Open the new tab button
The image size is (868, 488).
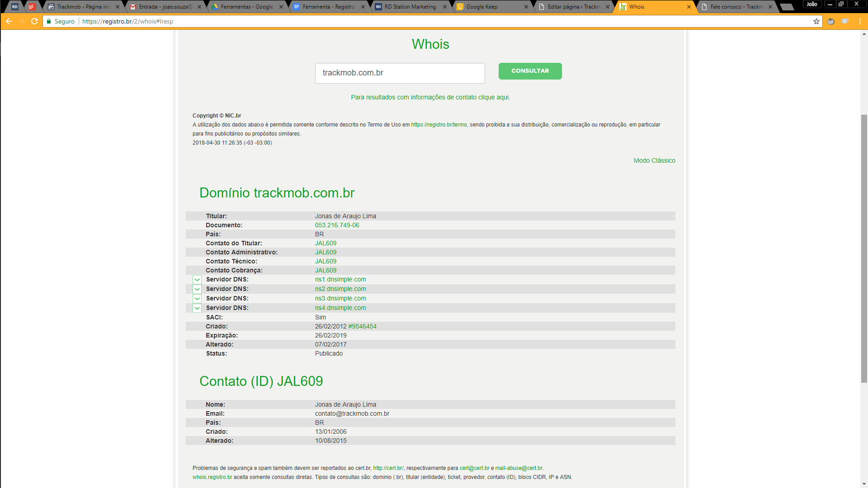click(x=787, y=7)
